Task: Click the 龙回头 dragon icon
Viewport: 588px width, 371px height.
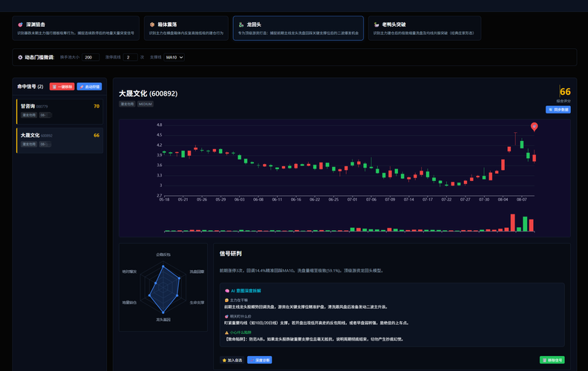Action: pos(241,24)
